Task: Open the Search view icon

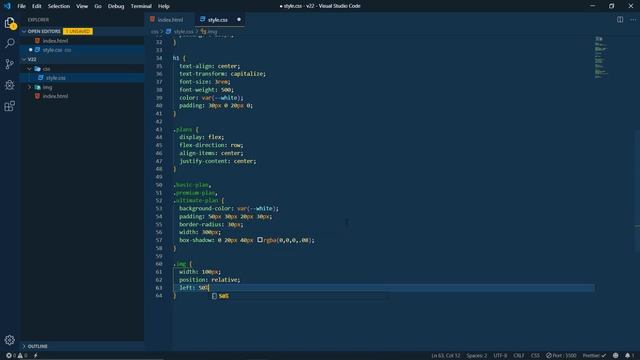Action: click(10, 43)
